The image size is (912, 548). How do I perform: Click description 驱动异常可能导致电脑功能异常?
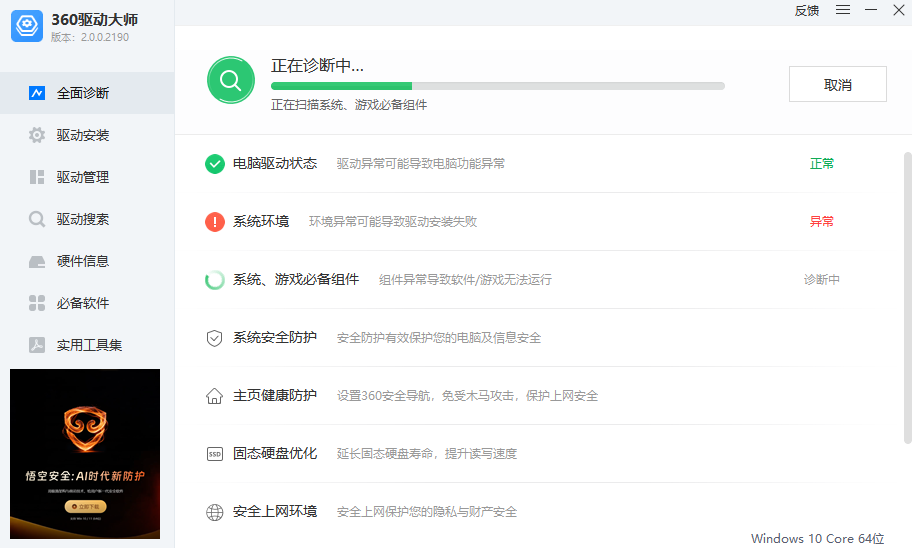(x=421, y=164)
